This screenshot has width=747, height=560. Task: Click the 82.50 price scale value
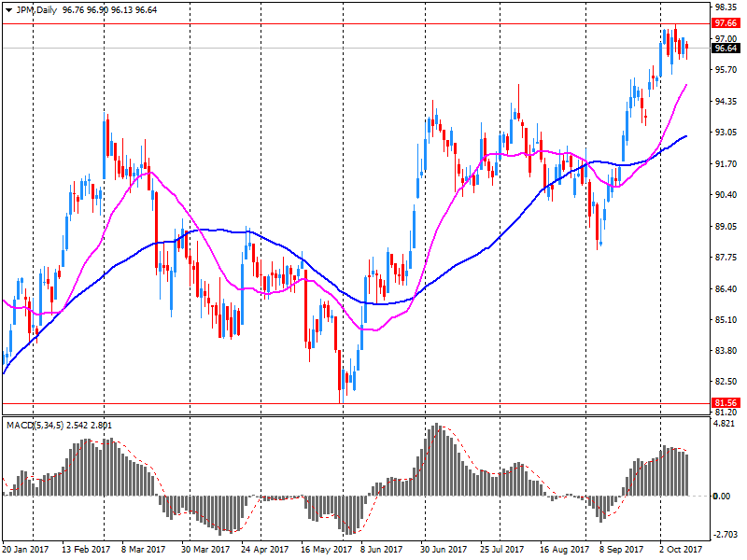coord(726,382)
